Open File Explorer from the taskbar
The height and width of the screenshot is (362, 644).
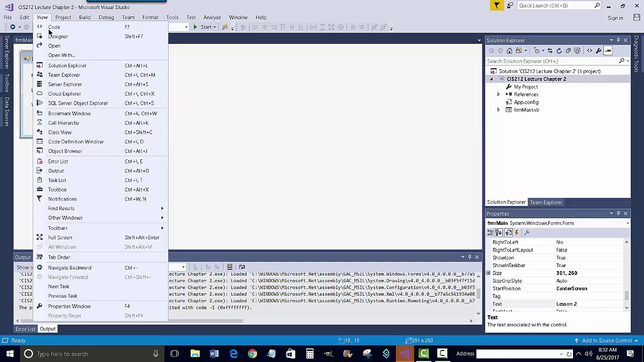pos(195,354)
